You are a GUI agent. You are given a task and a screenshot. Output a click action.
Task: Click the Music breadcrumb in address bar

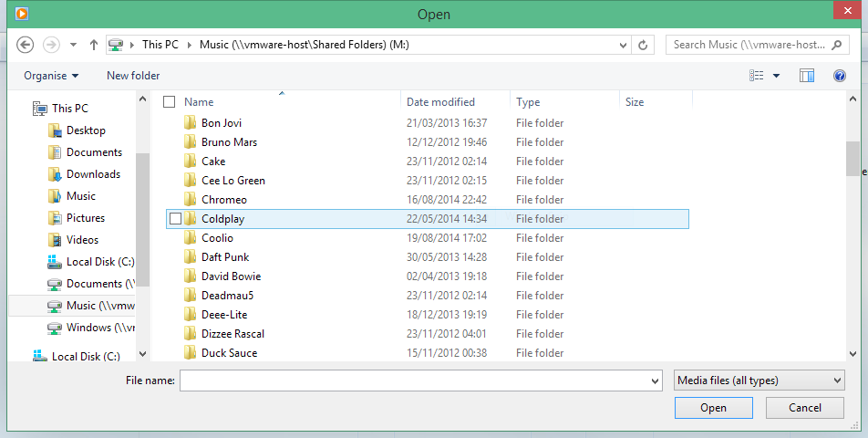coord(305,45)
